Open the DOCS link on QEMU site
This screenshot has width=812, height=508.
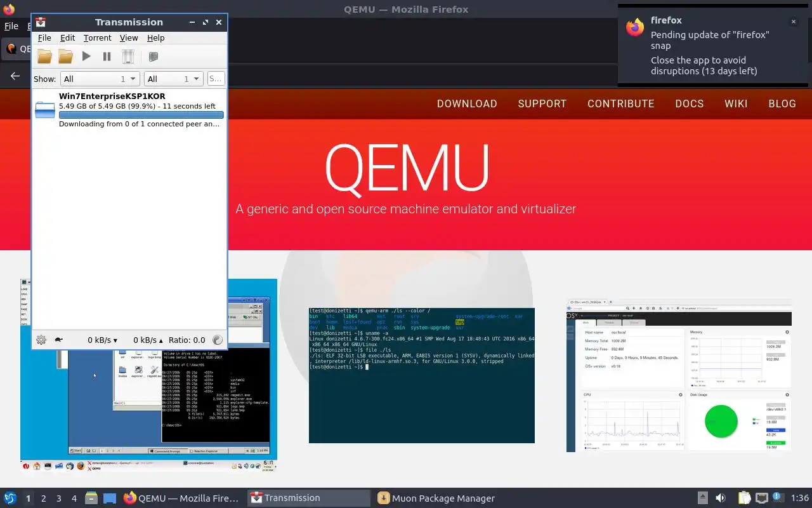[690, 104]
